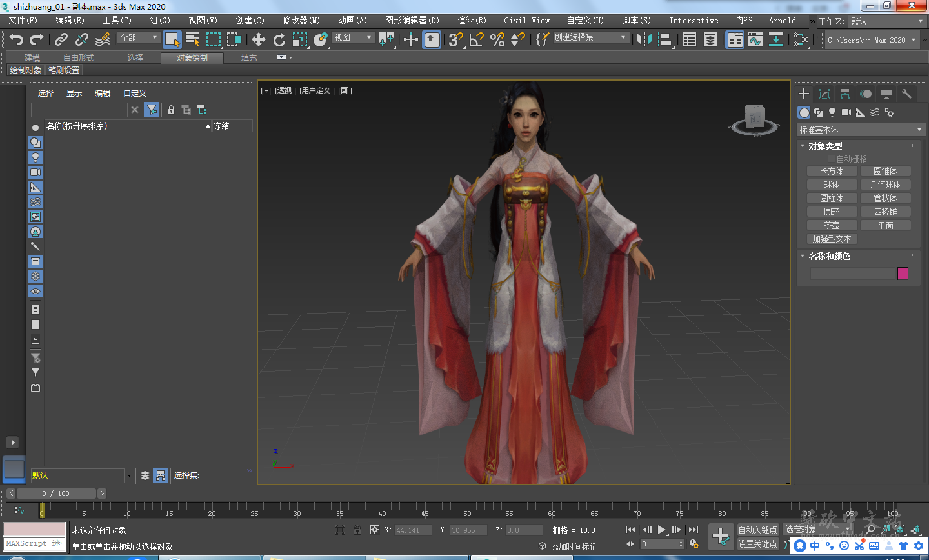Toggle Spinner Snap
The width and height of the screenshot is (929, 560).
tap(518, 40)
